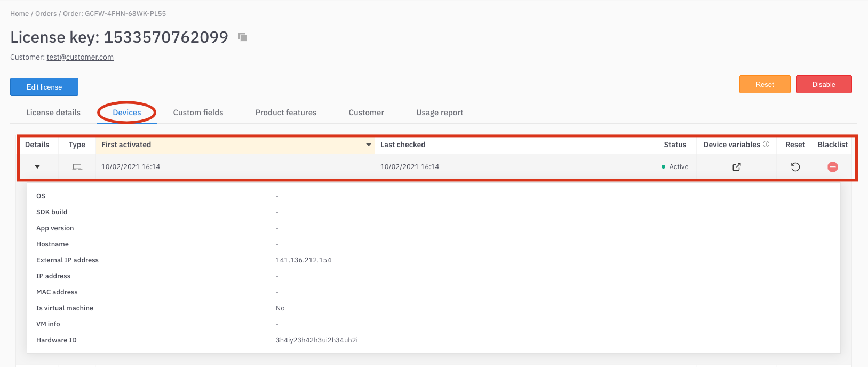Screen dimensions: 868x367
Task: Open the test@customer.com customer link
Action: 80,57
